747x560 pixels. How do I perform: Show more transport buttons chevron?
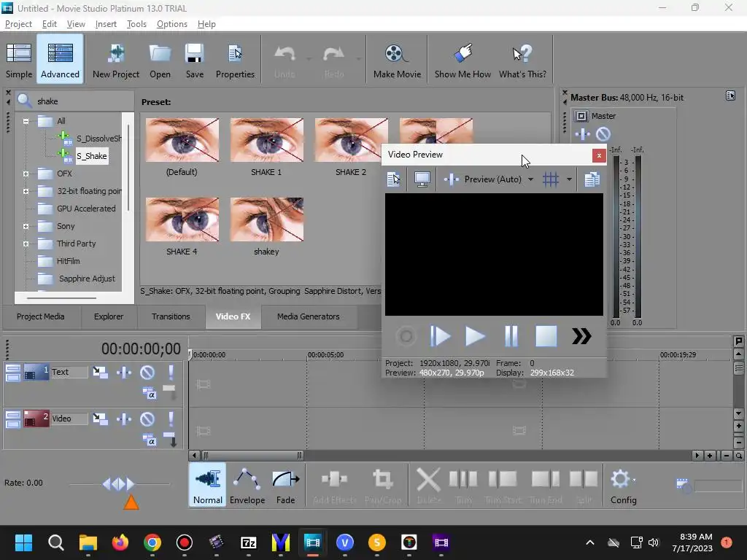tap(581, 336)
